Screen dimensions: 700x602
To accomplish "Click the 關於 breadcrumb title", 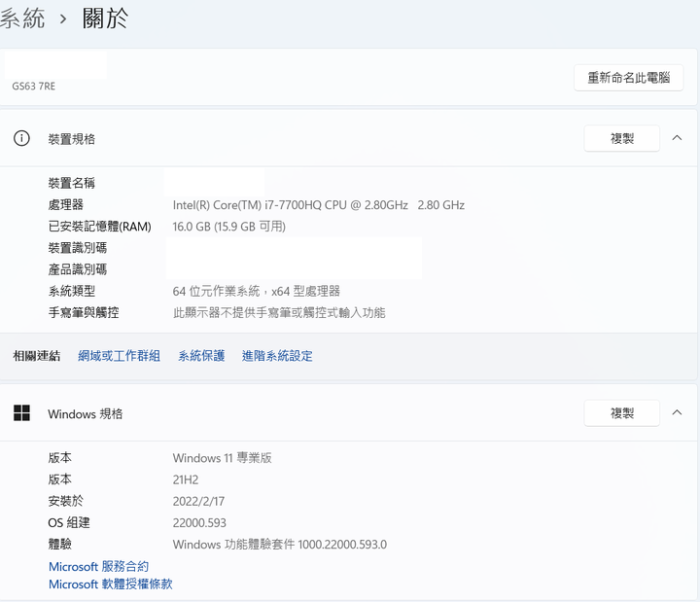I will pyautogui.click(x=105, y=18).
